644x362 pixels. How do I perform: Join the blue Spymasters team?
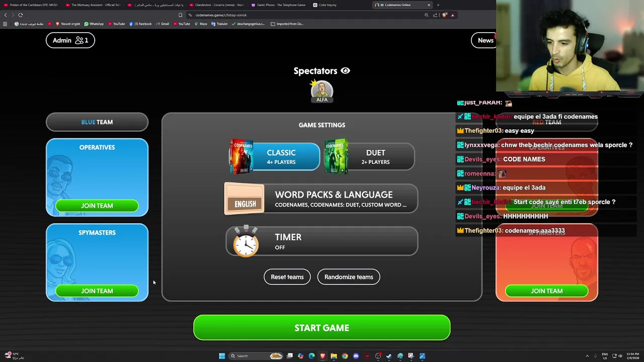click(x=97, y=291)
